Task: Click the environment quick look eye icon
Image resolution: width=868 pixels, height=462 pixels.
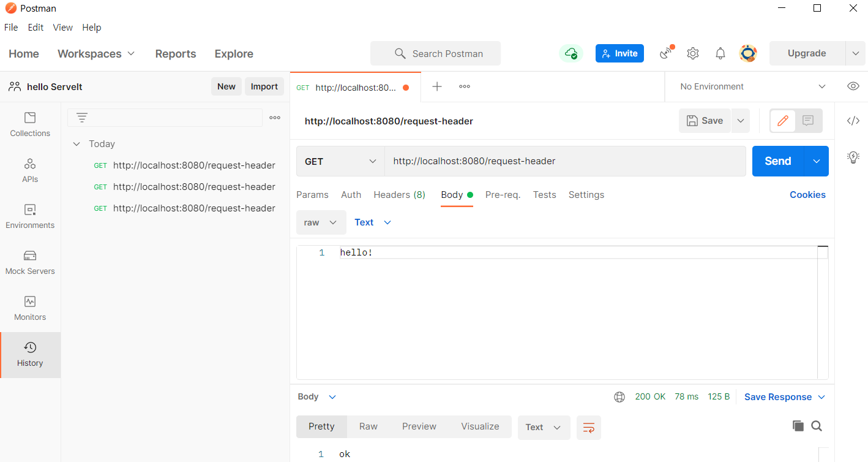Action: click(853, 86)
